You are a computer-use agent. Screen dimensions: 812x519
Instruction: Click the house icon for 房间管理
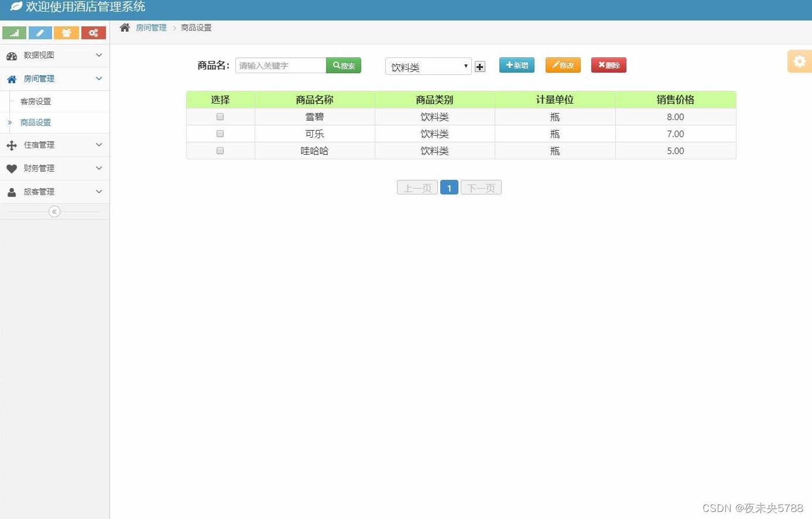(x=12, y=79)
